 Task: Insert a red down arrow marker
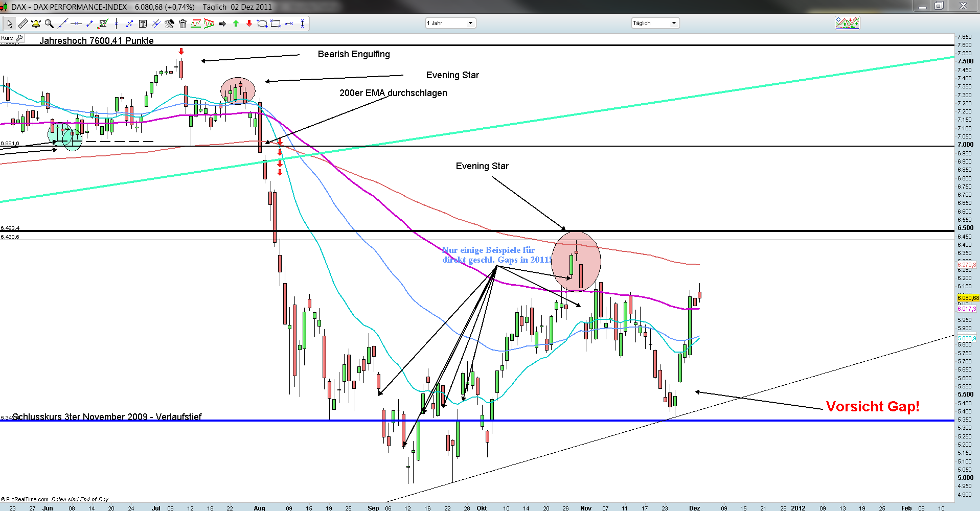[x=249, y=24]
